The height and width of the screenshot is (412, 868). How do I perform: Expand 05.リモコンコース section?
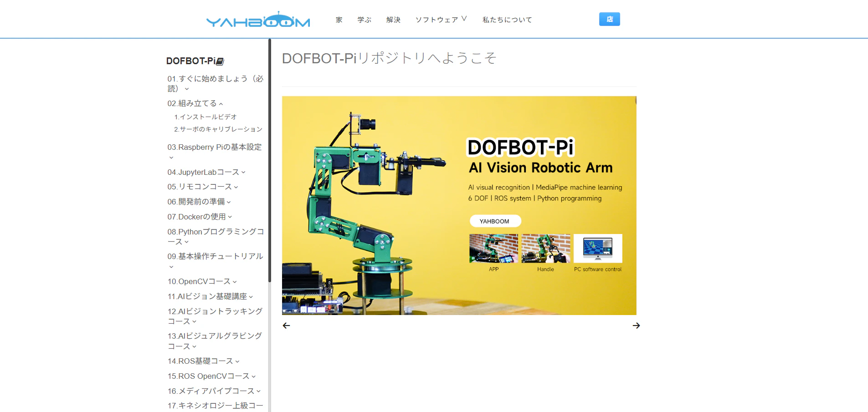pos(203,187)
